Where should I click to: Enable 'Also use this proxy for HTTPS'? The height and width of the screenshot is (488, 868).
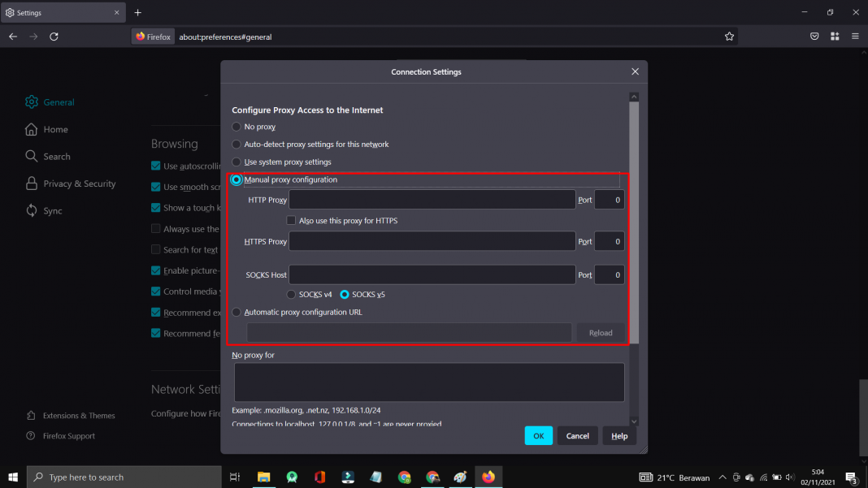click(x=290, y=220)
